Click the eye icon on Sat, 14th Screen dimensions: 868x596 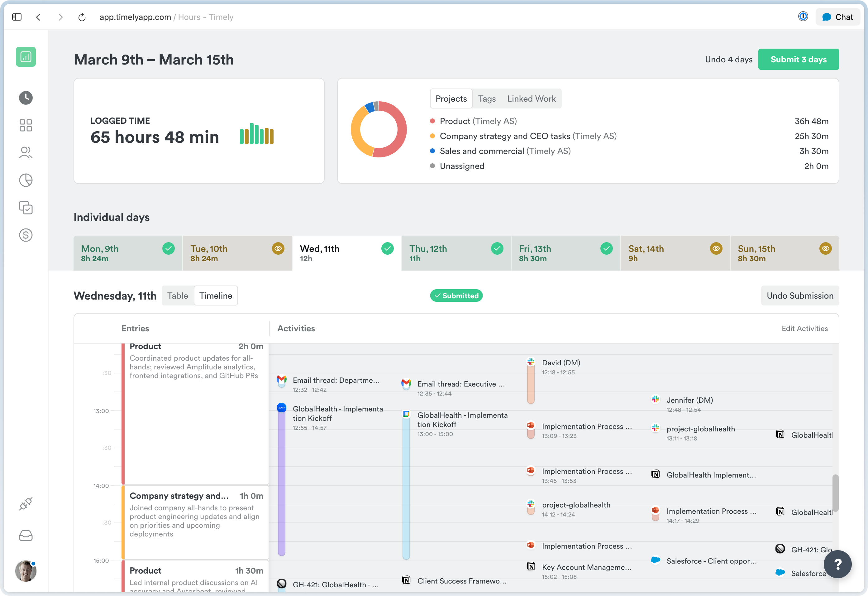[716, 248]
